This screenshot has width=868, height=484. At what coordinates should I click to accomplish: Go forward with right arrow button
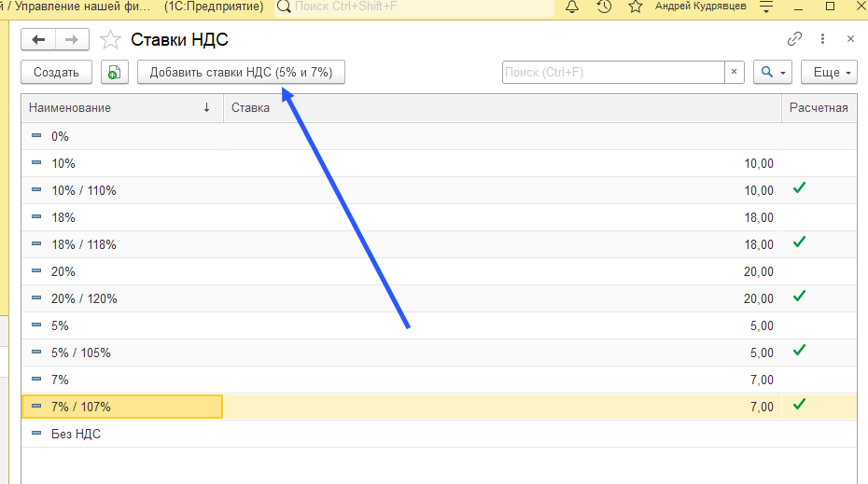[72, 39]
